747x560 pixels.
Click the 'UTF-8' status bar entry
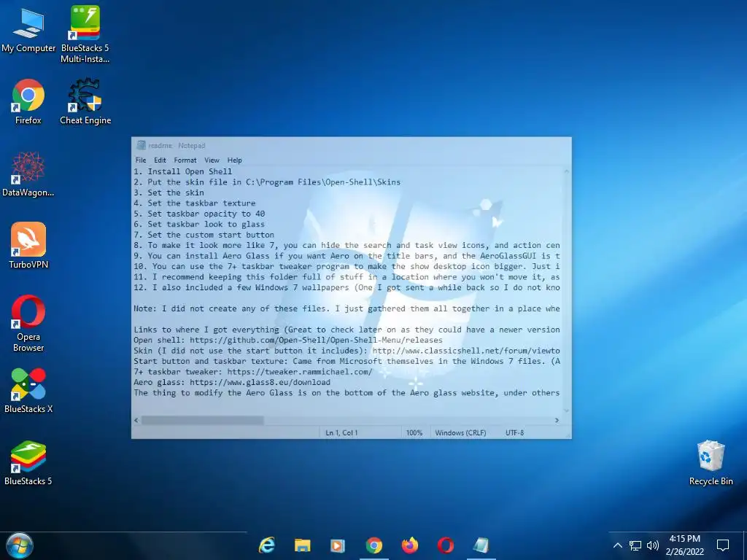click(x=514, y=433)
